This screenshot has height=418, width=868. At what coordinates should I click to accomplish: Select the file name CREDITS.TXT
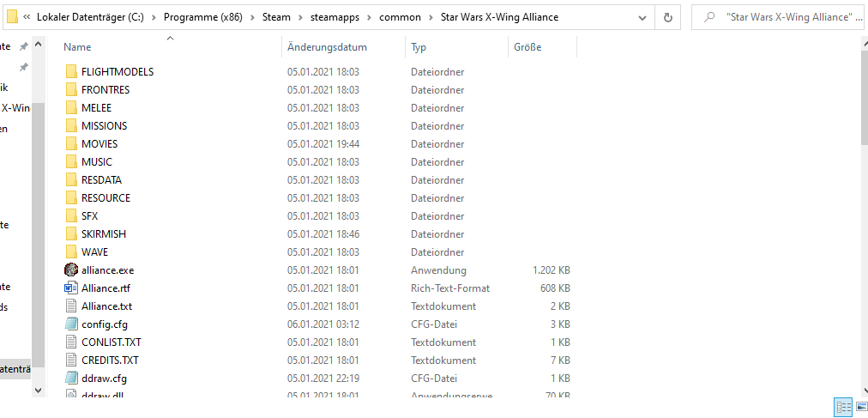tap(110, 360)
